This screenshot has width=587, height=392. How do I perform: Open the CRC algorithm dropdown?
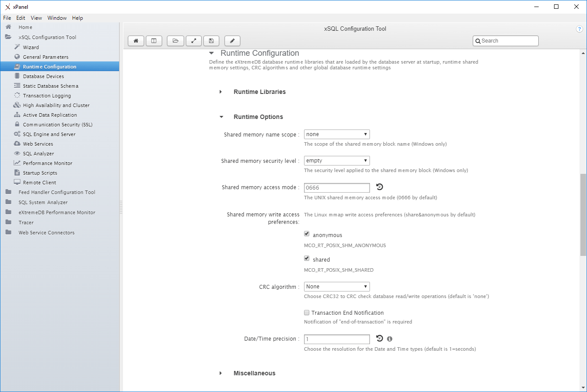337,287
